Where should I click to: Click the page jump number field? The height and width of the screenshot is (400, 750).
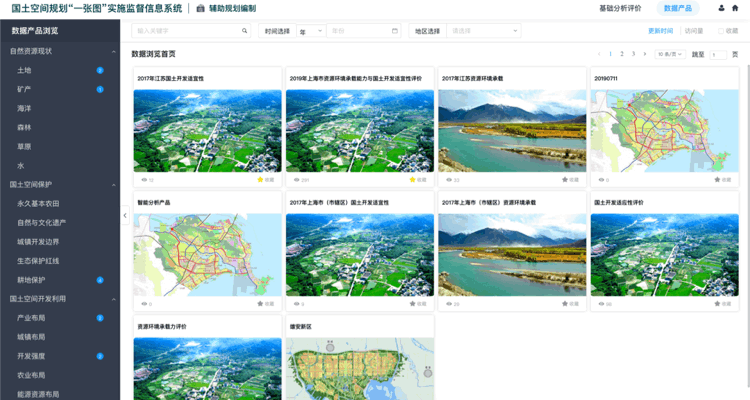point(718,55)
